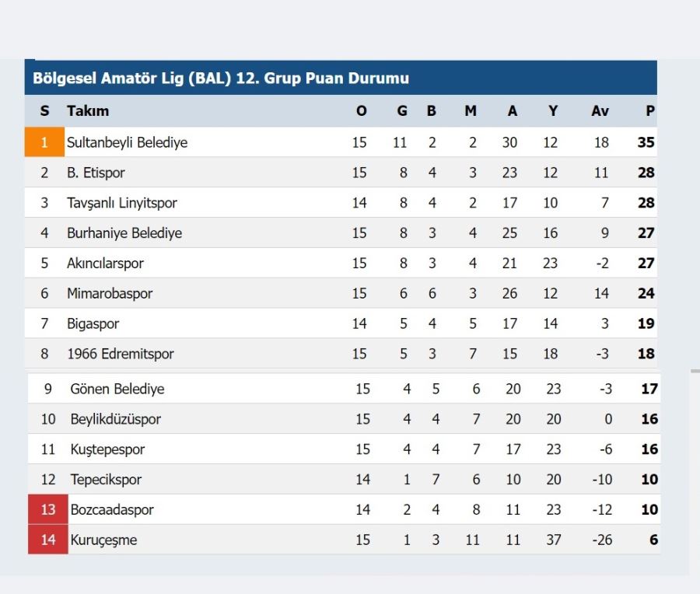Screen dimensions: 700x594
Task: Click the Sultanbeyli Belediye team name
Action: click(x=128, y=142)
